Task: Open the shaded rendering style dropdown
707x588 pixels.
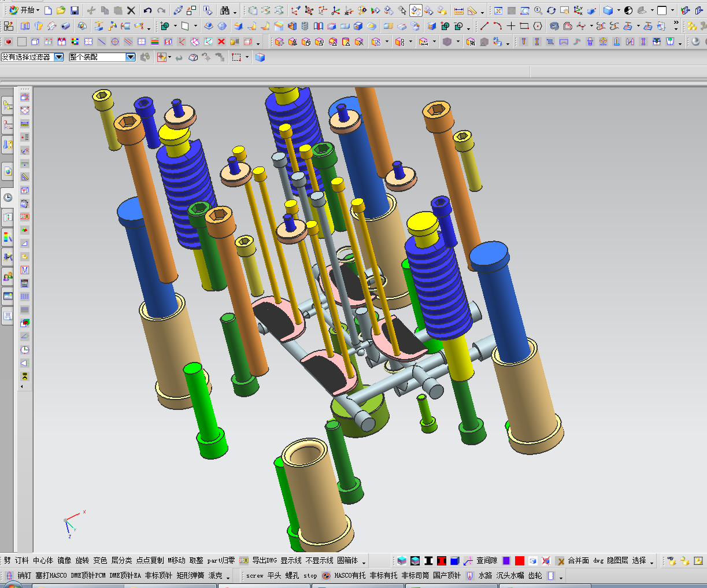Action: pyautogui.click(x=619, y=10)
